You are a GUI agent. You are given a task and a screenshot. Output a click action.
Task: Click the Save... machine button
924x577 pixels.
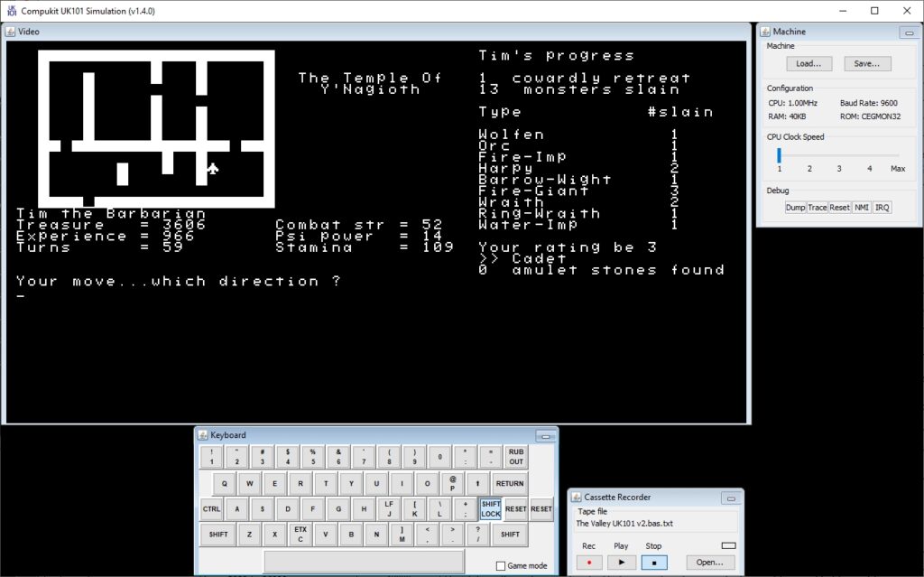[x=867, y=64]
